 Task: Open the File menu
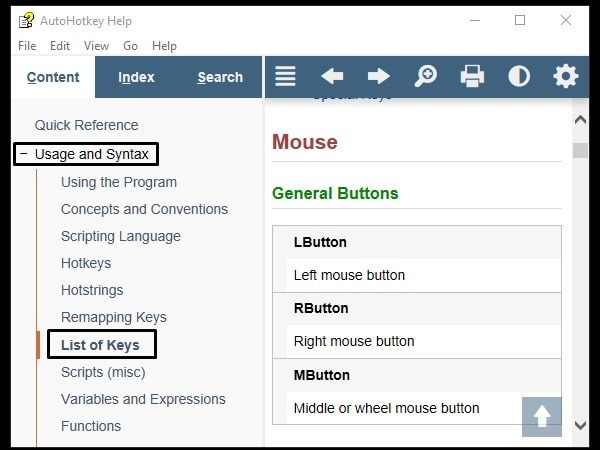point(27,46)
